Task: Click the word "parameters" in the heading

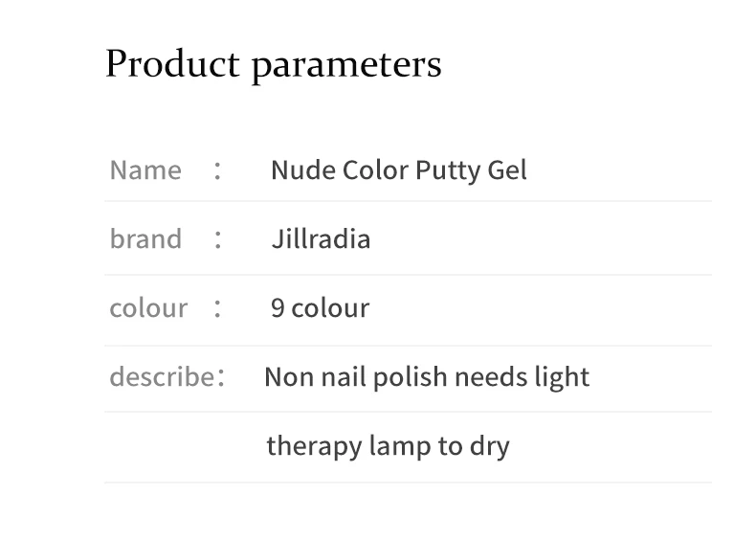Action: pos(346,66)
